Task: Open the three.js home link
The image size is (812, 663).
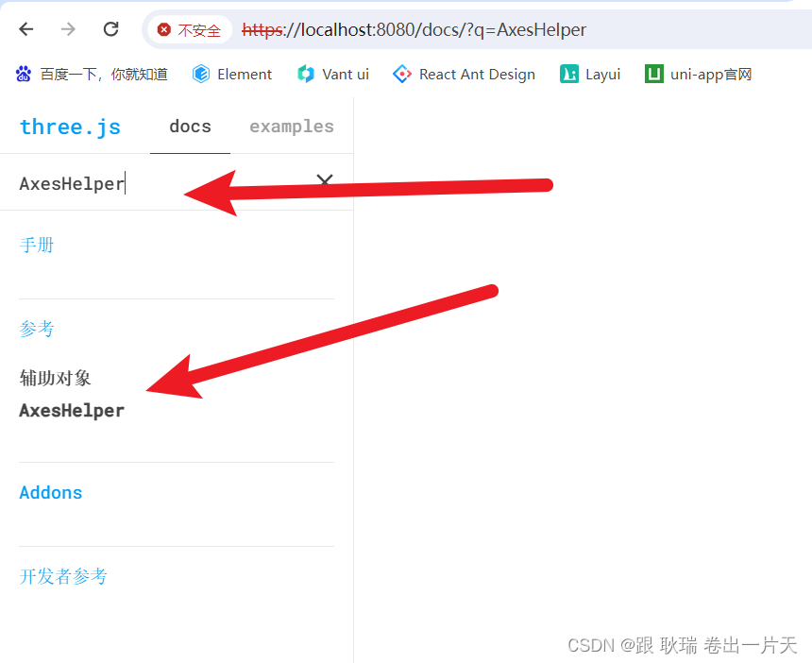Action: 70,126
